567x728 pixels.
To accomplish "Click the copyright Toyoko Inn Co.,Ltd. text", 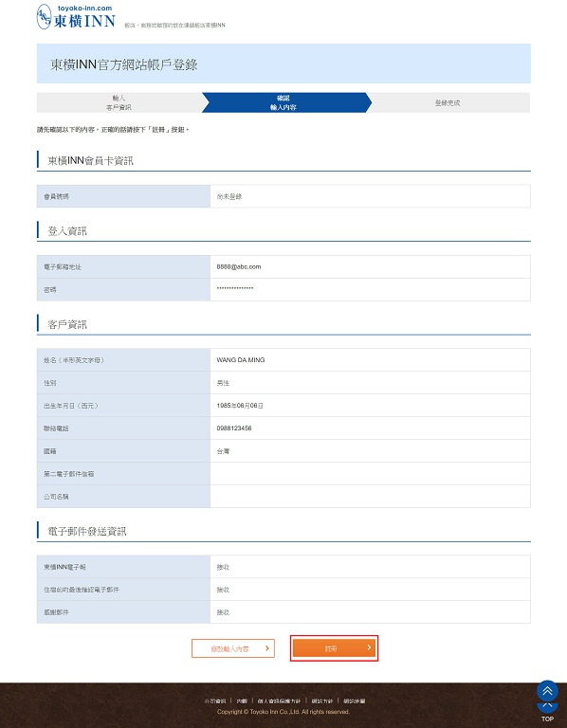I will [x=283, y=712].
